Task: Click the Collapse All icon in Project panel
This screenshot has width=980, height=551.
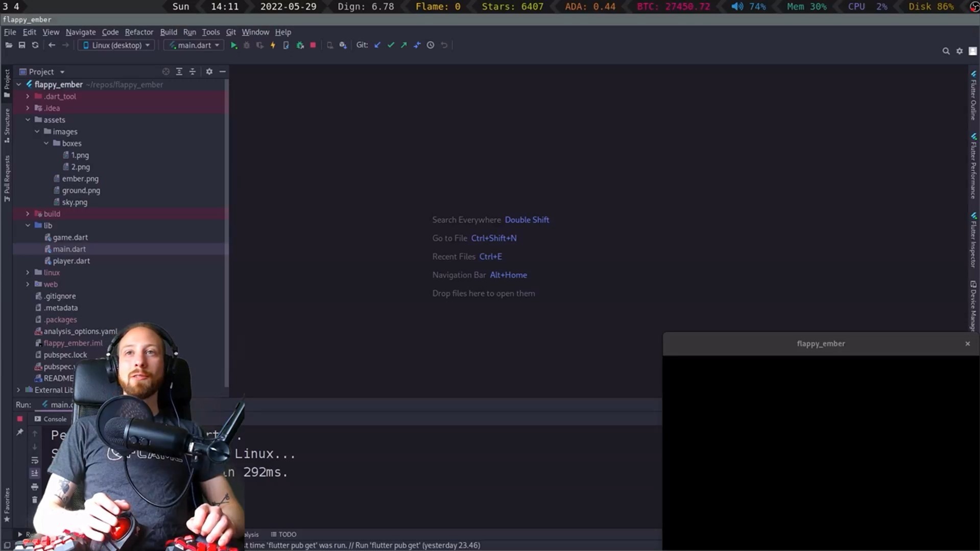Action: pos(193,72)
